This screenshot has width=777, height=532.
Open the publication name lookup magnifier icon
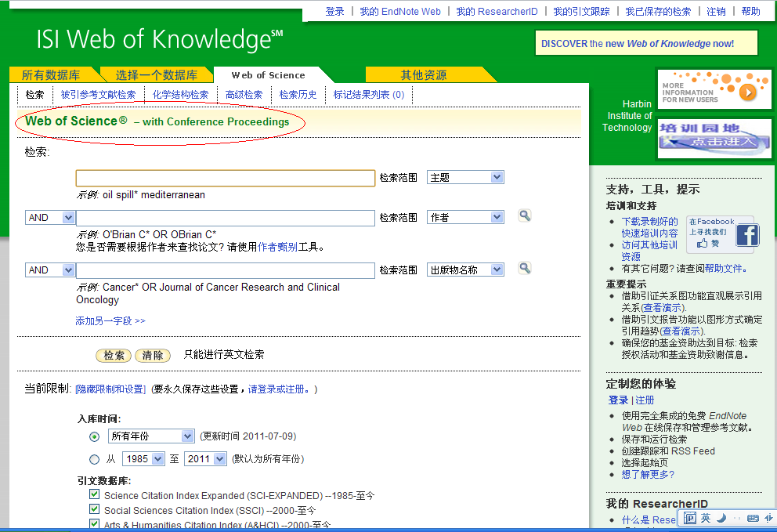tap(524, 268)
